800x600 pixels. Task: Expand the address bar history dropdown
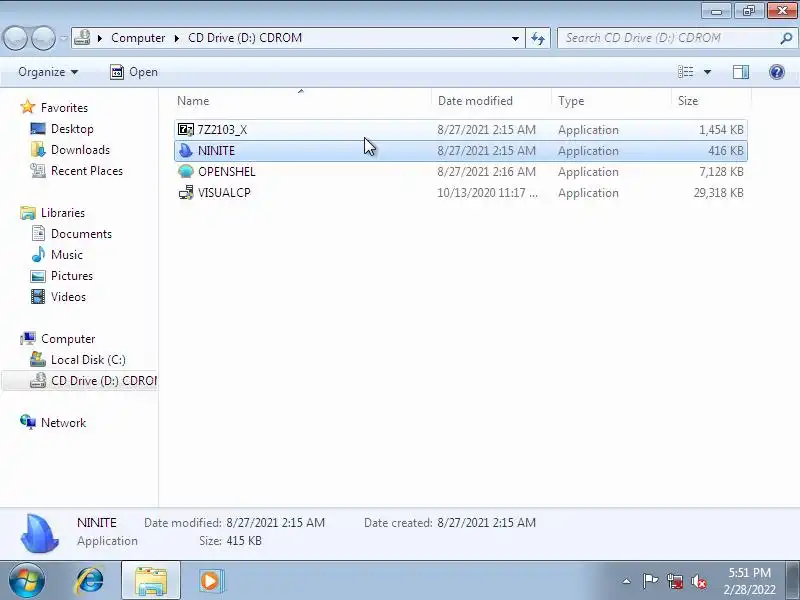coord(515,38)
